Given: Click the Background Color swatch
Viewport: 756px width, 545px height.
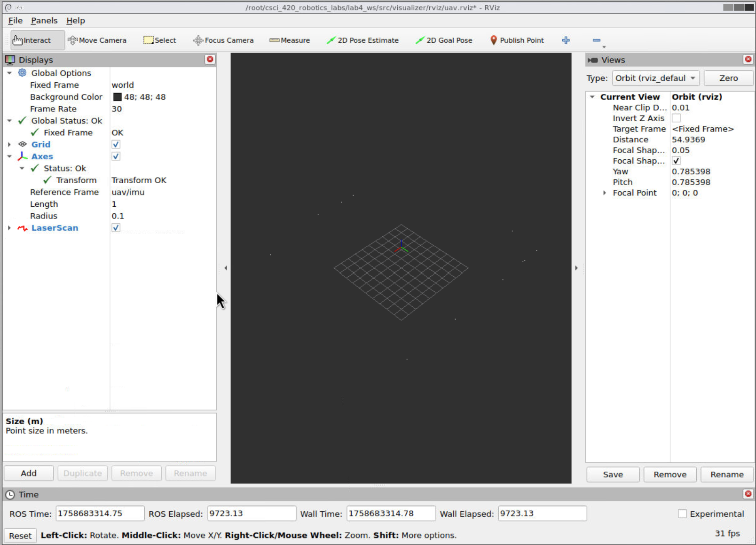Looking at the screenshot, I should tap(118, 97).
